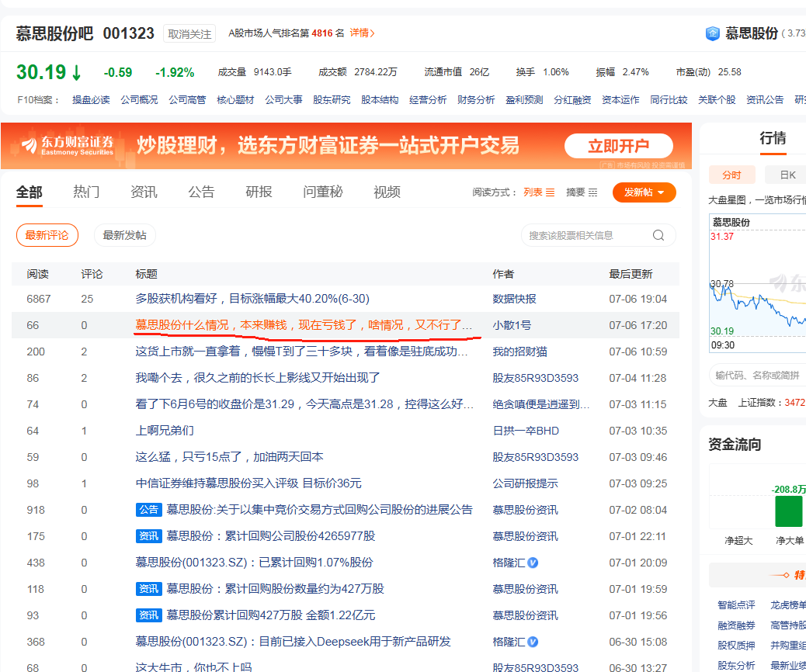Click the summary view icon beside 摘要
806x672 pixels.
coord(592,192)
